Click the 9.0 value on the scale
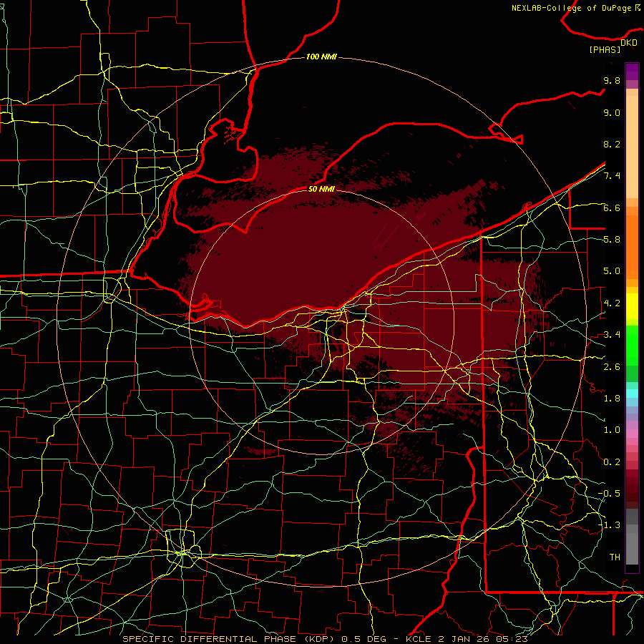644x644 pixels. click(612, 112)
